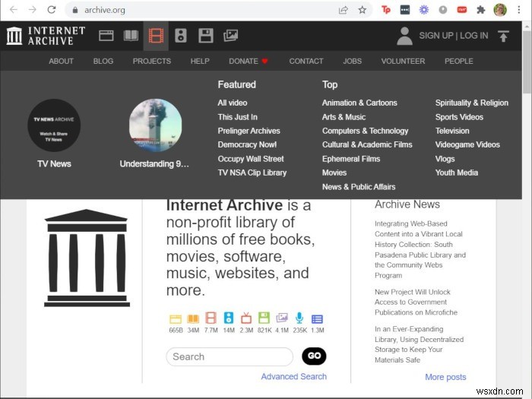Screen dimensions: 532x399
Task: Open Computers & Technology category
Action: 365,131
